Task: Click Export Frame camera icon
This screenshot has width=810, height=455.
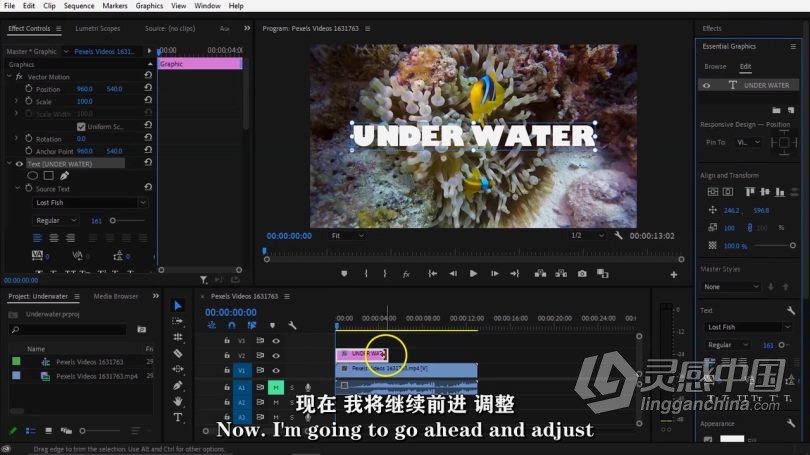Action: point(582,274)
